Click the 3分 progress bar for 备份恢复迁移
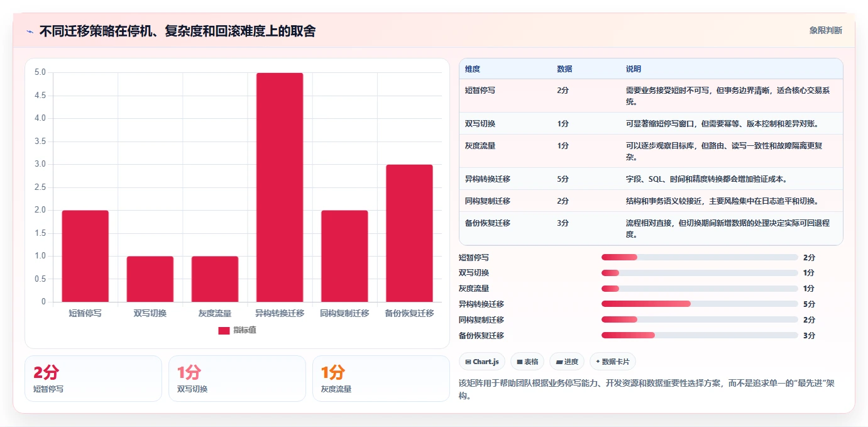 pyautogui.click(x=700, y=335)
